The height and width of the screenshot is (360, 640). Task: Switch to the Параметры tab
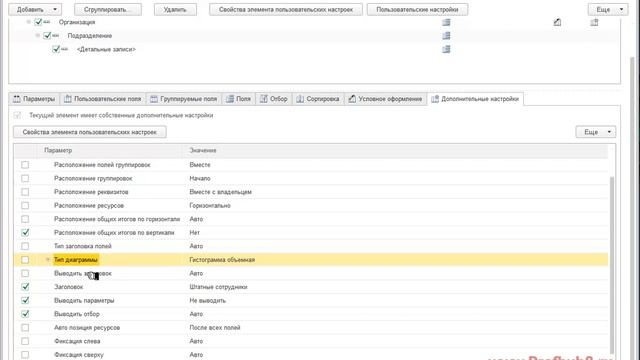click(34, 99)
